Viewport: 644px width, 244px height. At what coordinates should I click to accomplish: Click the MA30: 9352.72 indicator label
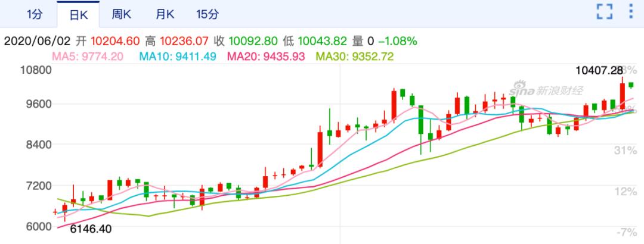pyautogui.click(x=354, y=56)
